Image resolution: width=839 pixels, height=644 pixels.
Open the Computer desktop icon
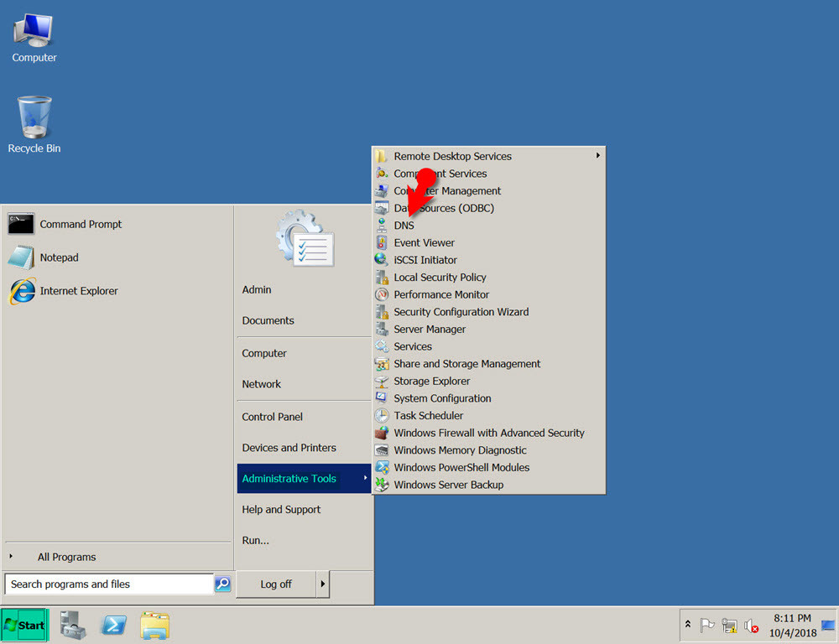click(x=34, y=39)
